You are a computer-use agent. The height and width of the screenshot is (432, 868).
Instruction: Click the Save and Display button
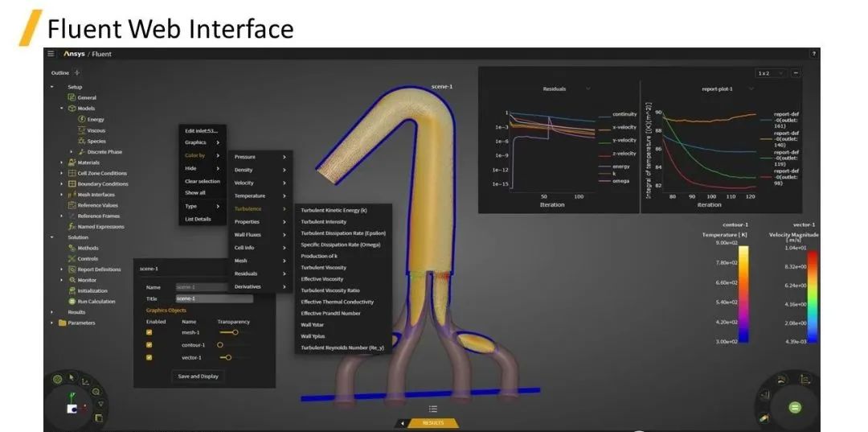(199, 376)
